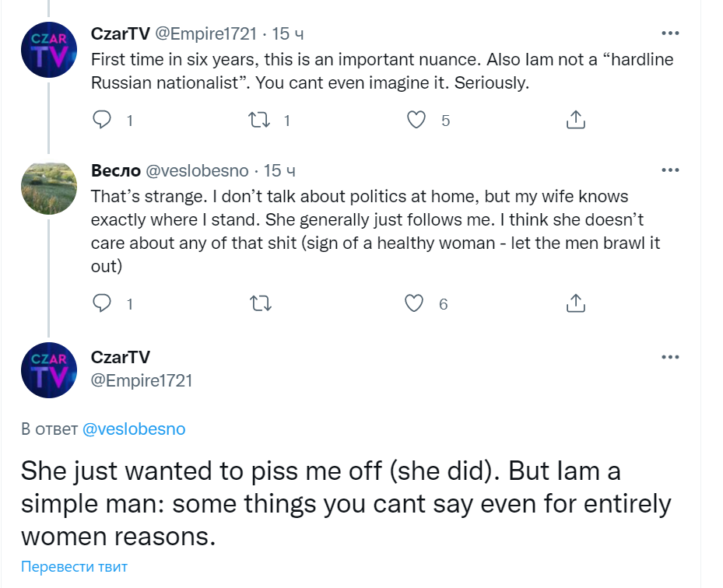The height and width of the screenshot is (588, 723).
Task: Open more options on the main CzarTV tweet
Action: click(x=670, y=357)
